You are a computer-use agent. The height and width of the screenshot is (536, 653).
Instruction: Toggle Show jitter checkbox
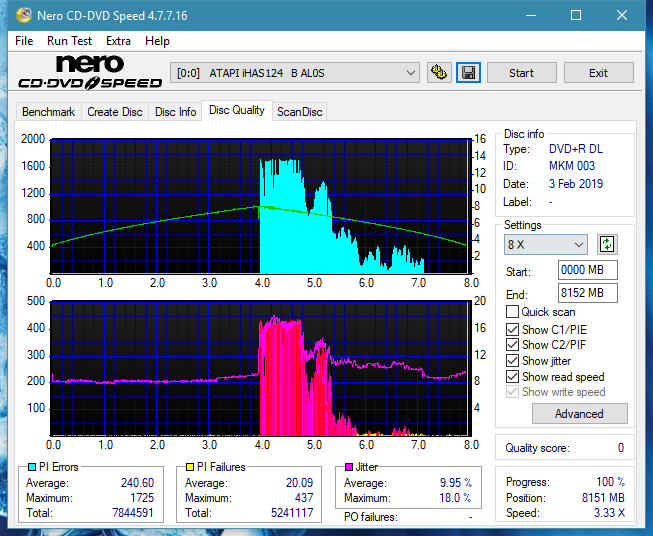pos(512,361)
